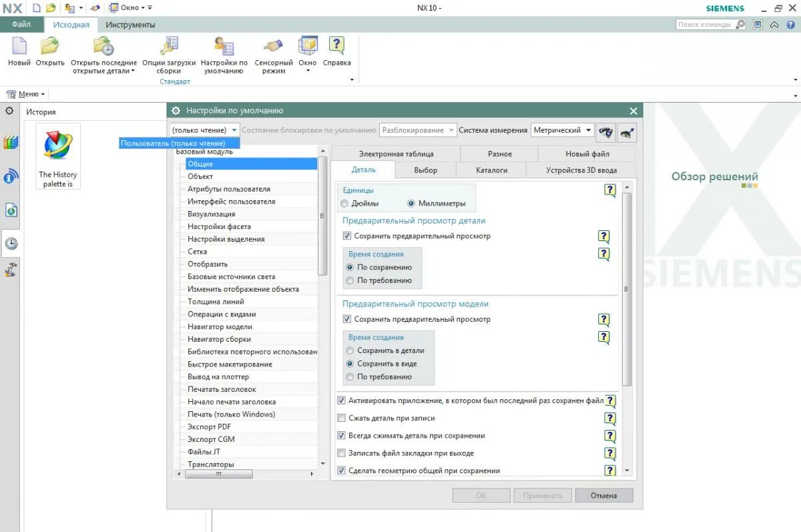Click the OK button in the dialog
Viewport: 801px width, 532px height.
481,495
